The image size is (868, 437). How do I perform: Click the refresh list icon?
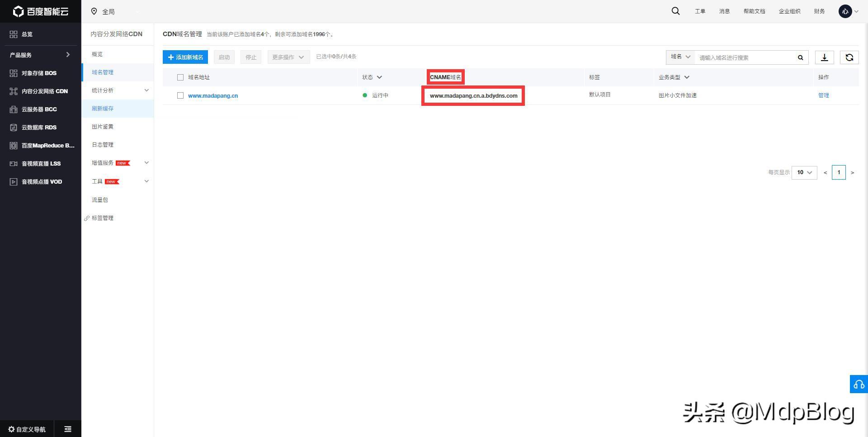(x=849, y=57)
